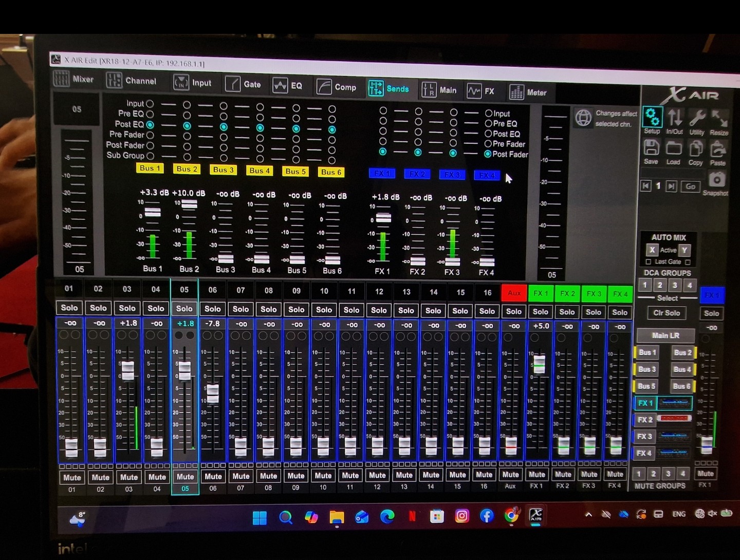Open File Explorer from taskbar
Screen dimensions: 740x560
pyautogui.click(x=337, y=516)
